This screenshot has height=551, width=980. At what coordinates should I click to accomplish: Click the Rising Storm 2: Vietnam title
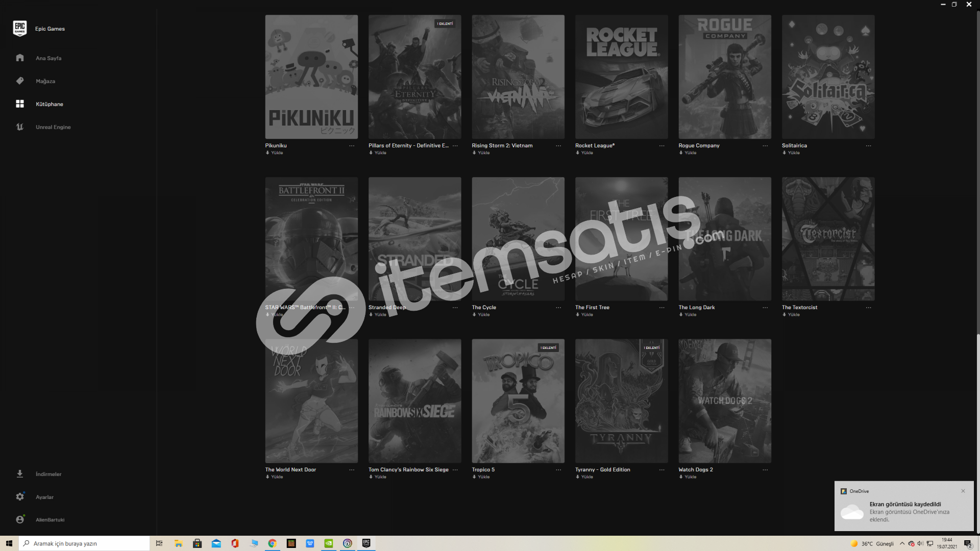pos(502,145)
